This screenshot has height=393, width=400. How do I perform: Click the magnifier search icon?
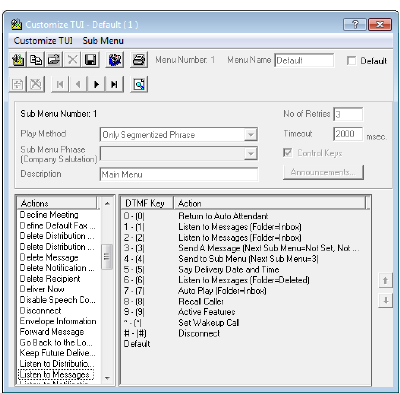(x=139, y=84)
